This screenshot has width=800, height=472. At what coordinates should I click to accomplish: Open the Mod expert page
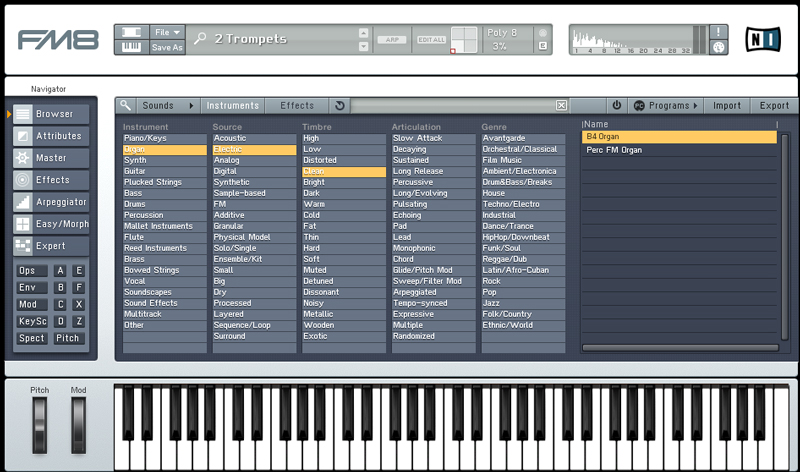pyautogui.click(x=32, y=305)
